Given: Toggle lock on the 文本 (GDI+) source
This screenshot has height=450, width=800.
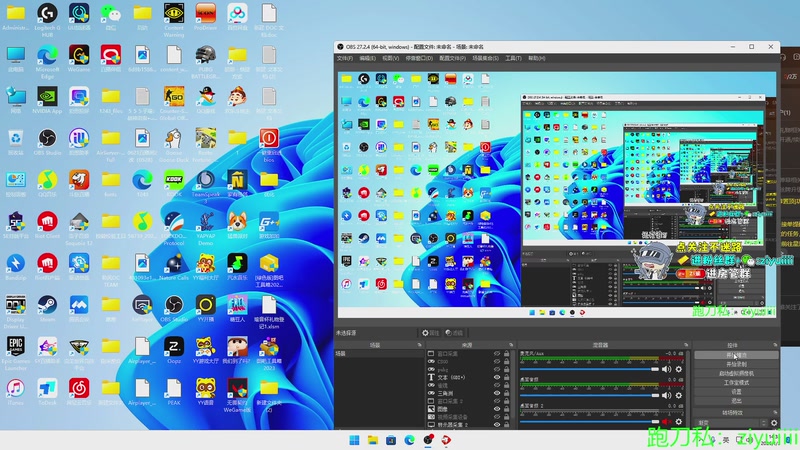Looking at the screenshot, I should coord(507,377).
